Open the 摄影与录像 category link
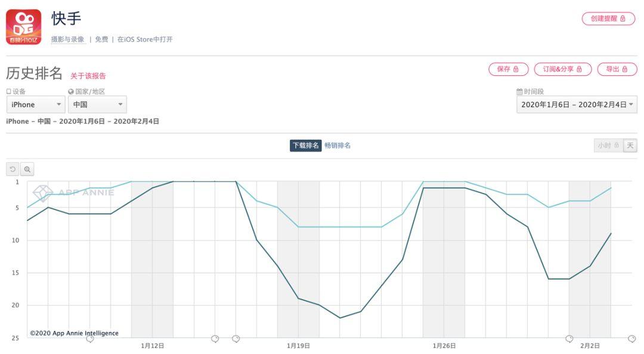This screenshot has width=644, height=354. click(x=67, y=39)
